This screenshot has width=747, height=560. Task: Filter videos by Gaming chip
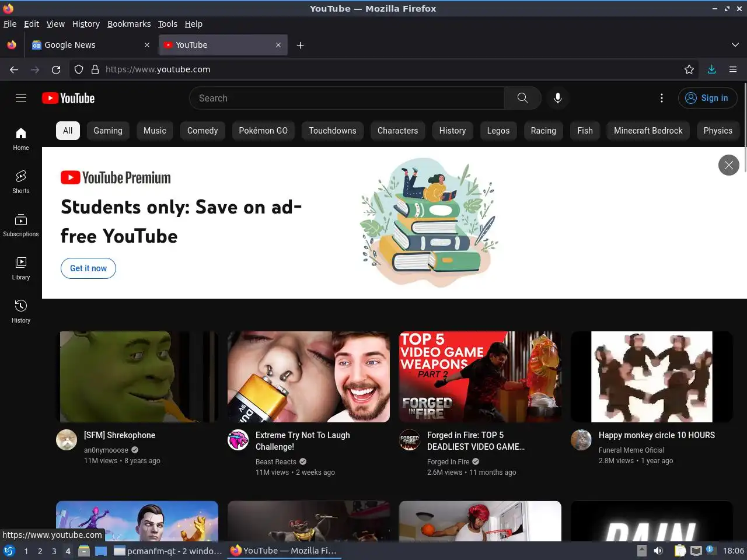point(108,131)
